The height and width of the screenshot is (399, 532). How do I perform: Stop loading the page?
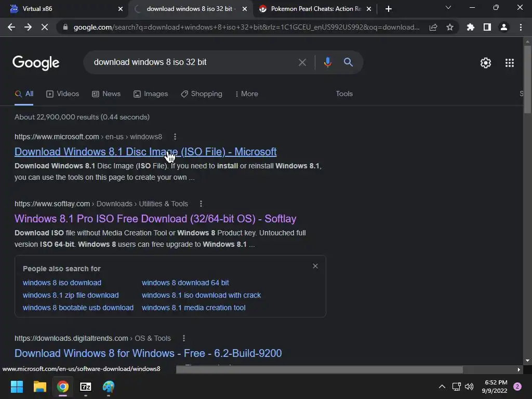point(45,27)
